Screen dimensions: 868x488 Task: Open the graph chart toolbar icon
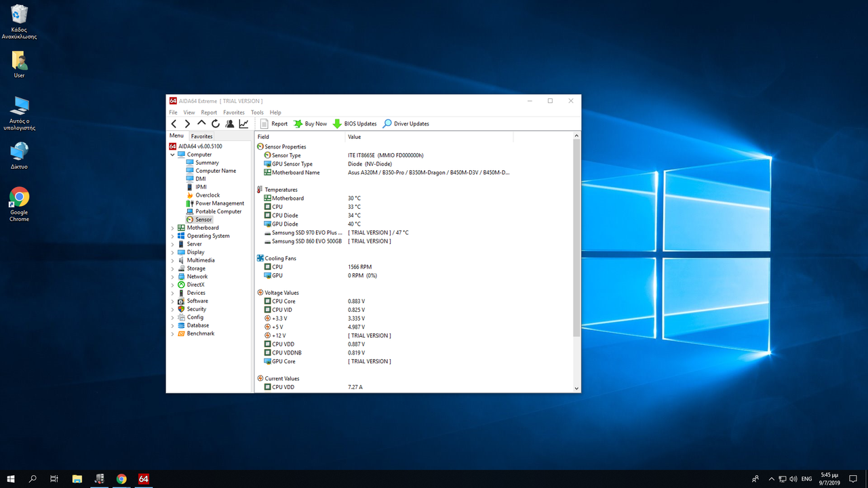pyautogui.click(x=243, y=123)
